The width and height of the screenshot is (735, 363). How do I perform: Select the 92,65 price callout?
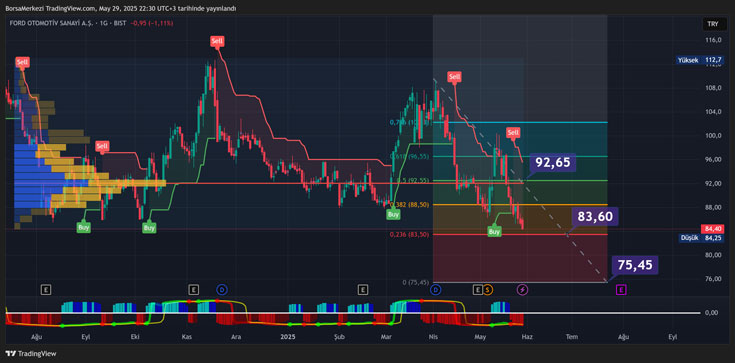pos(553,163)
